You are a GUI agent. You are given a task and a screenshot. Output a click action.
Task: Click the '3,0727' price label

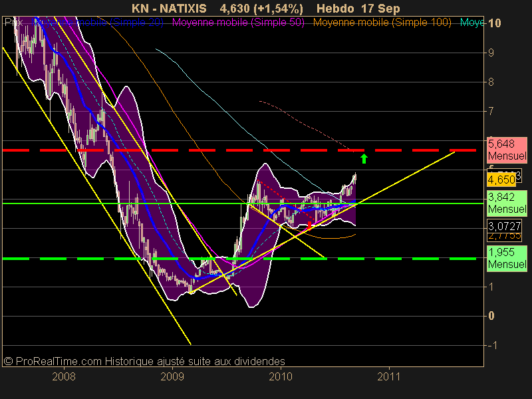point(504,226)
